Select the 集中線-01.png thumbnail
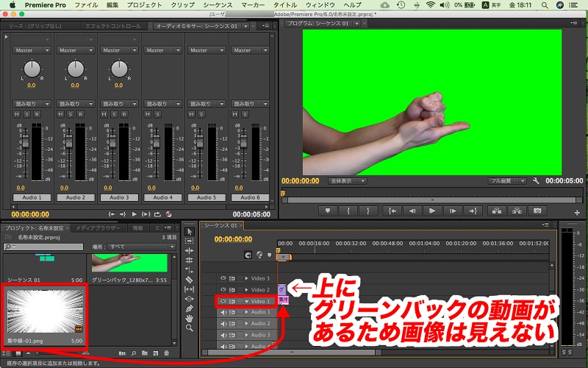Viewport: 588px width, 368px height. coord(45,311)
